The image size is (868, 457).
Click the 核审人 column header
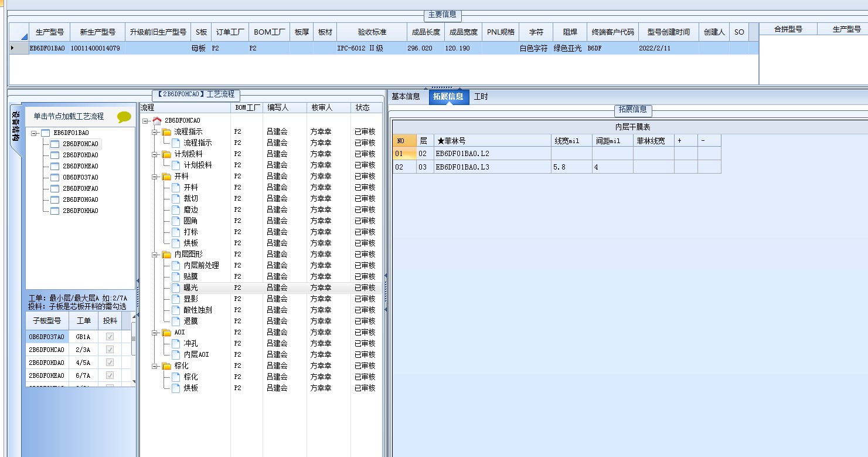pyautogui.click(x=328, y=108)
